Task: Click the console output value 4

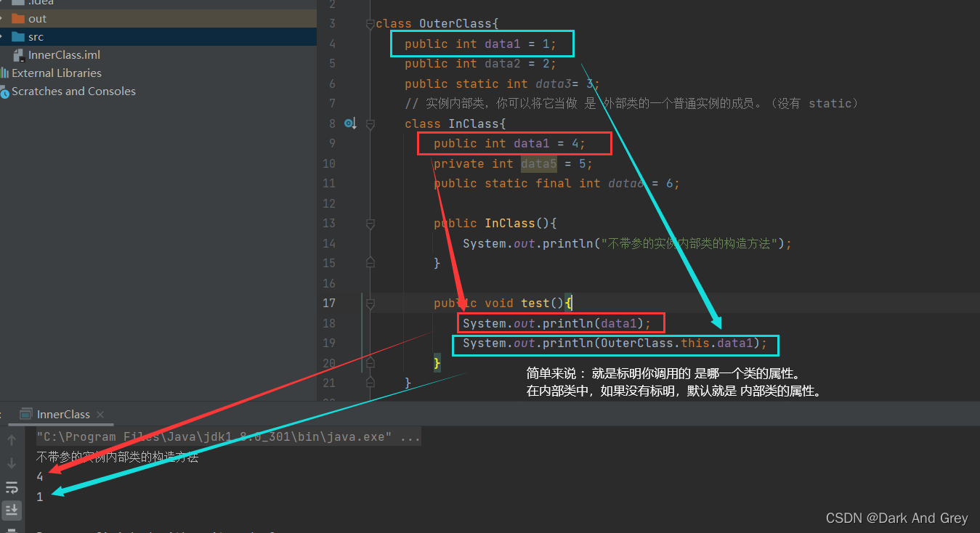Action: click(40, 477)
